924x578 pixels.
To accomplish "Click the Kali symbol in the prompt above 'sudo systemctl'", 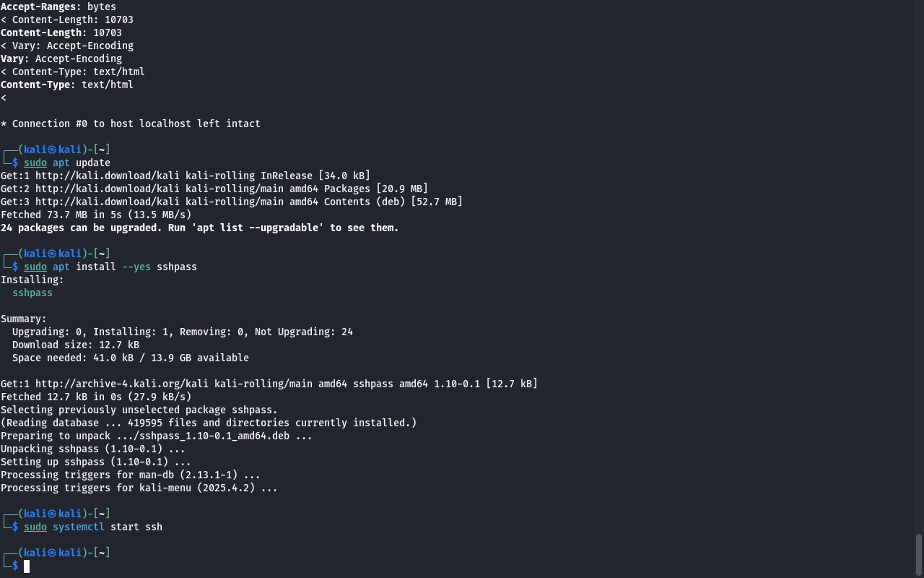I will click(x=52, y=514).
